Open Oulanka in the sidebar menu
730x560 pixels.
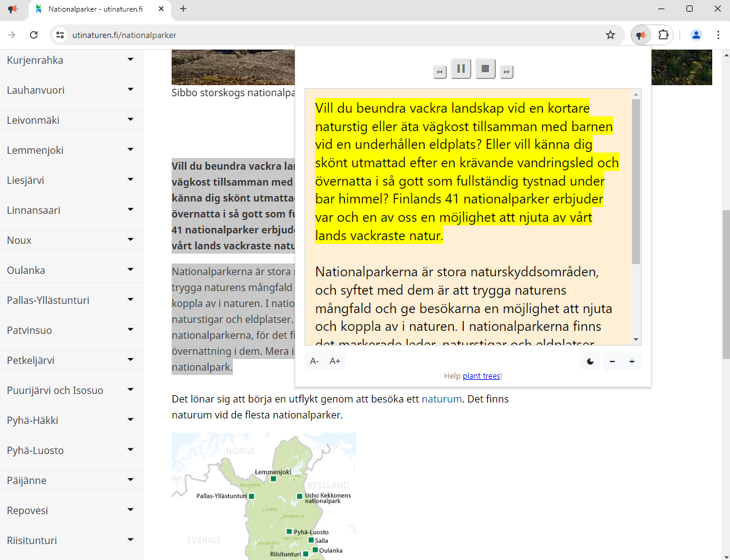point(26,270)
